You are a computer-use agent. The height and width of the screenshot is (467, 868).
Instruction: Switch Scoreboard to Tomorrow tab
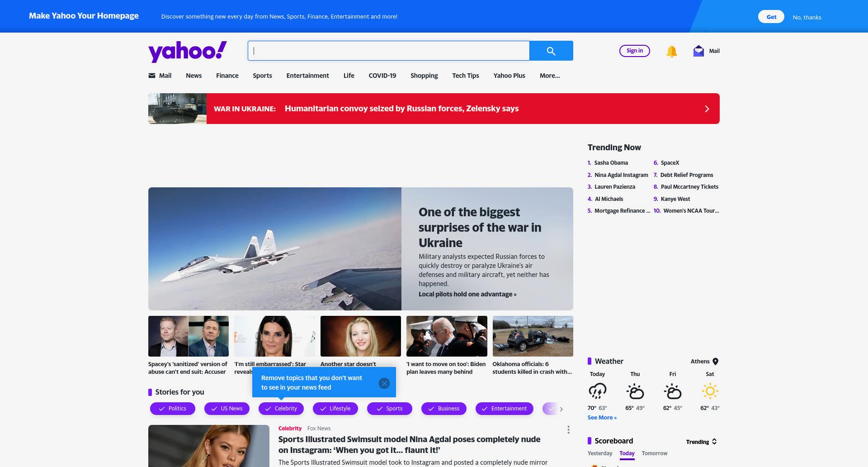click(x=655, y=453)
